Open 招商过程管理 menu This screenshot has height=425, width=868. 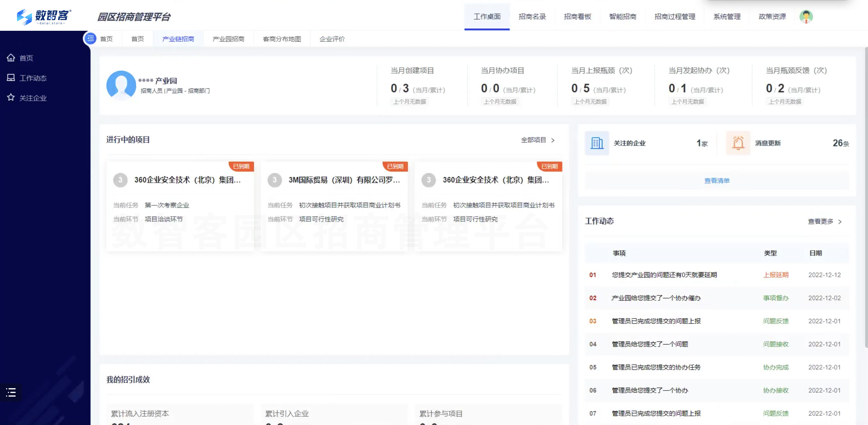coord(675,17)
